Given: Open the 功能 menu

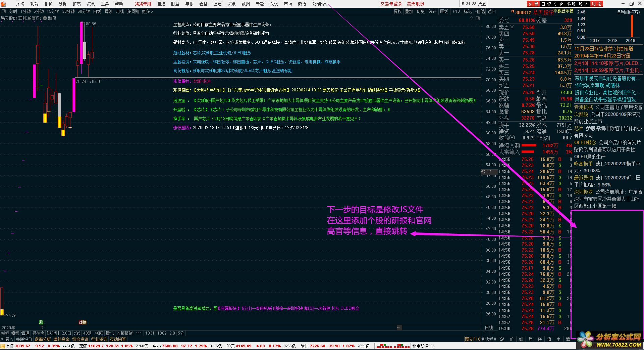Looking at the screenshot, I should click(35, 4).
